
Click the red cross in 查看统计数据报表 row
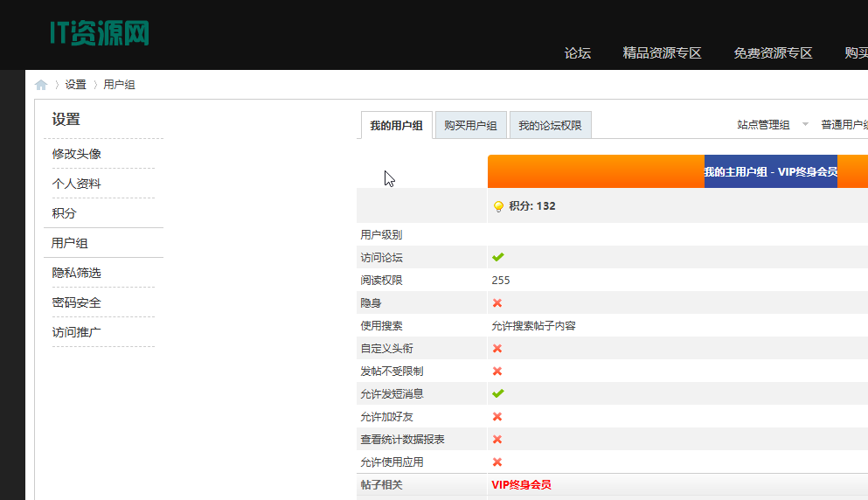[x=497, y=439]
